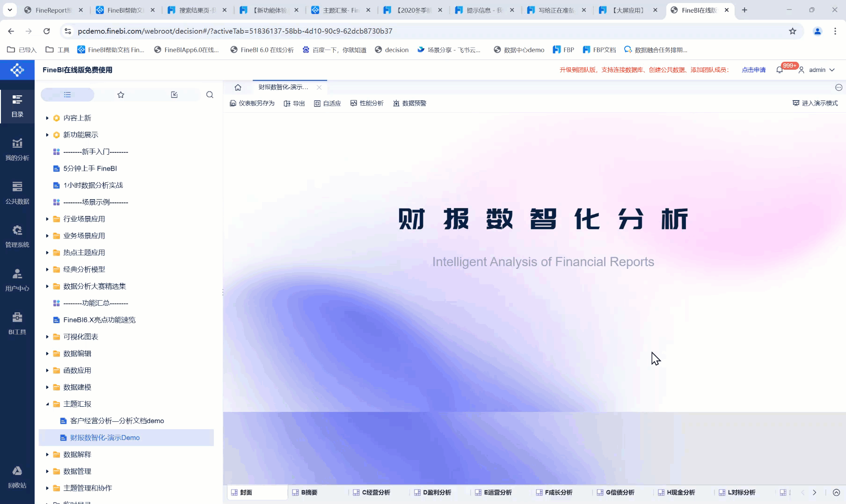Click the 点击申请 link
This screenshot has width=846, height=504.
coord(753,70)
